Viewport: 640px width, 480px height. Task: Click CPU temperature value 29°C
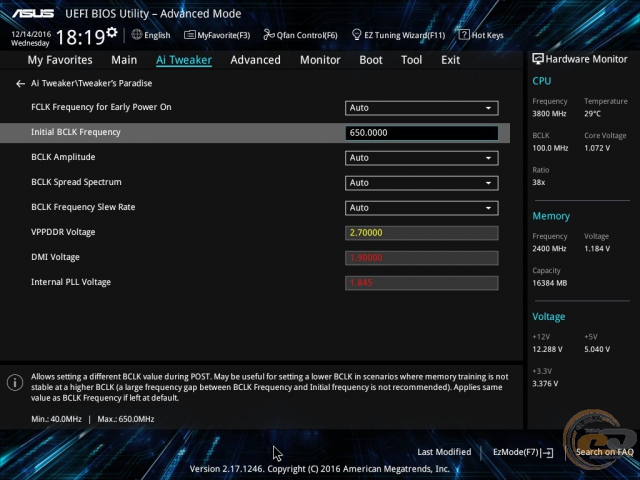592,114
